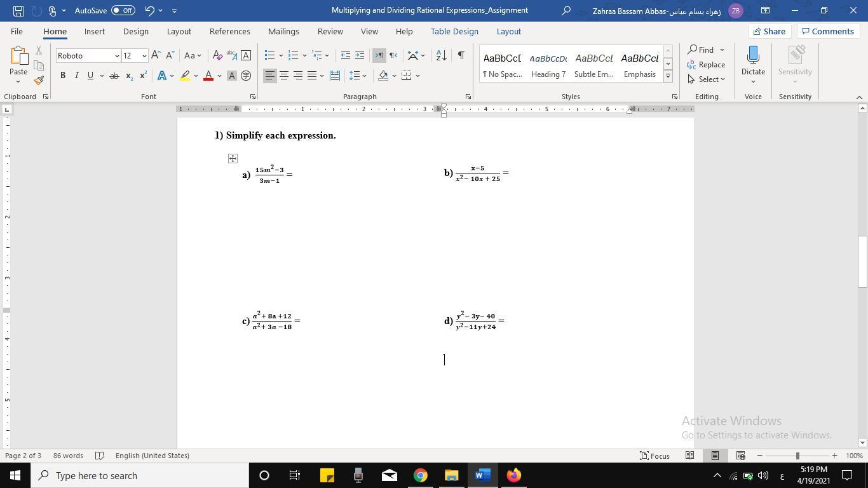The height and width of the screenshot is (488, 868).
Task: Click the zoom slider handle
Action: (797, 456)
